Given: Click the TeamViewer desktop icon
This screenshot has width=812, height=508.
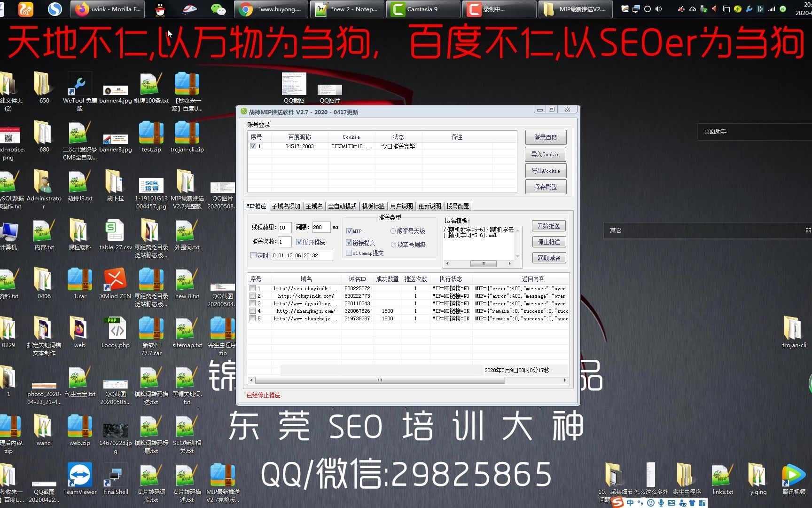Looking at the screenshot, I should [80, 479].
